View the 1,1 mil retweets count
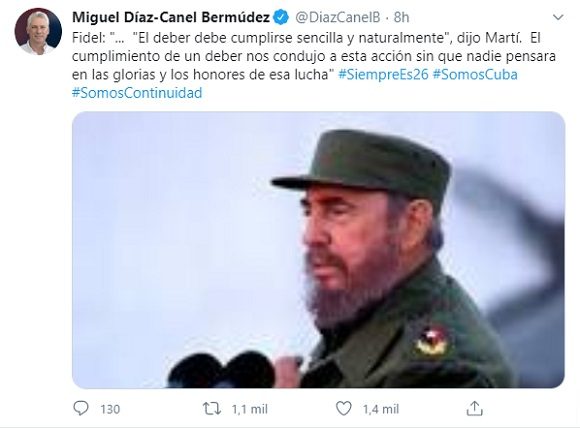Screen dimensions: 580x428 click(250, 409)
